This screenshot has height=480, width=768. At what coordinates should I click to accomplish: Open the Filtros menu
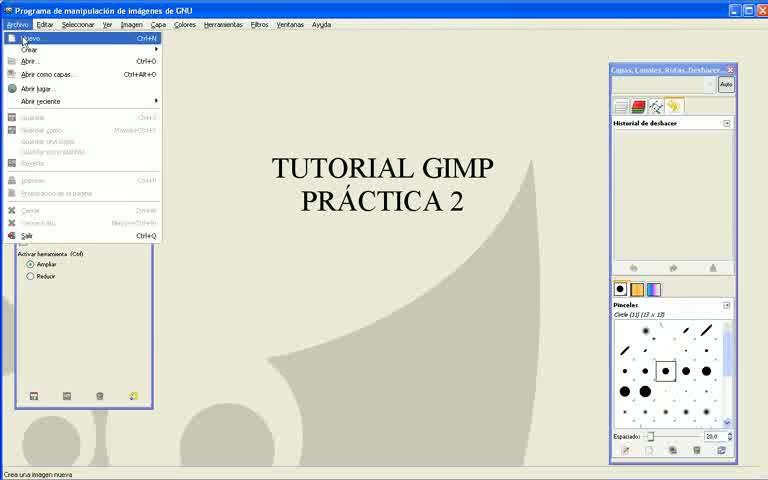click(x=259, y=24)
